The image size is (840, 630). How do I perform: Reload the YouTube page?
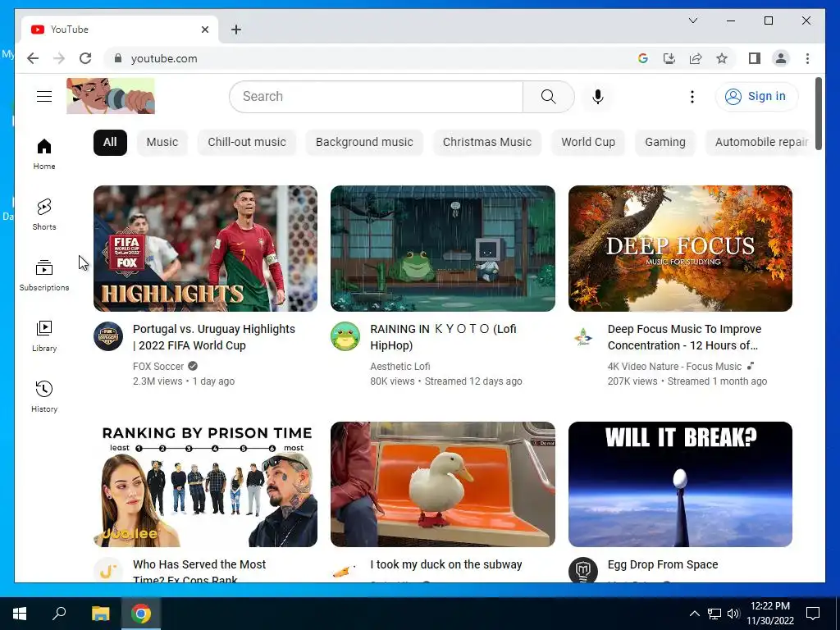85,58
